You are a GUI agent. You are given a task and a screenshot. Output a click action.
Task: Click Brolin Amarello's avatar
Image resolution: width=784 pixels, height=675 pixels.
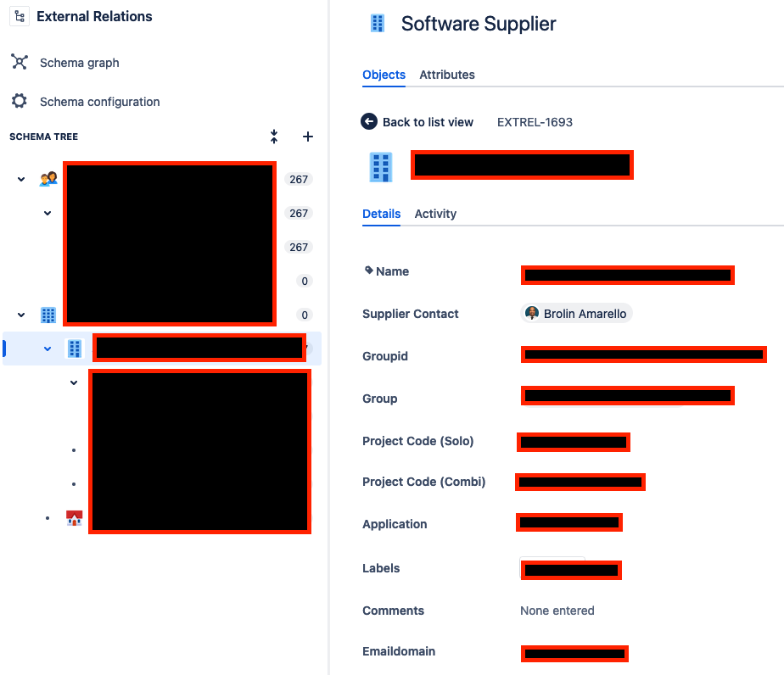tap(531, 313)
